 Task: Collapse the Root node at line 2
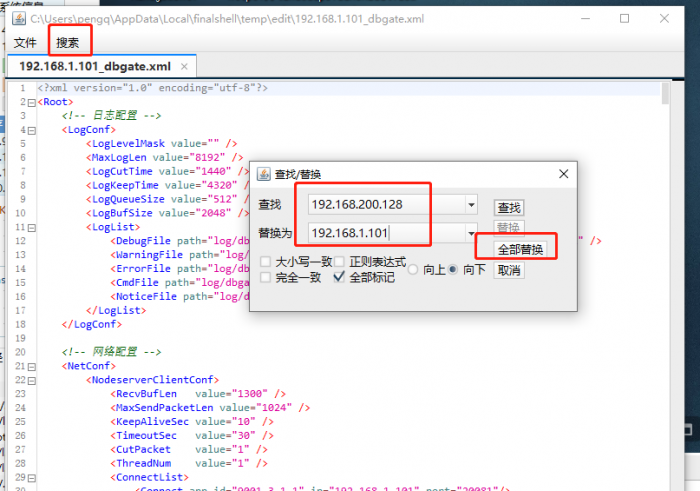coord(32,103)
